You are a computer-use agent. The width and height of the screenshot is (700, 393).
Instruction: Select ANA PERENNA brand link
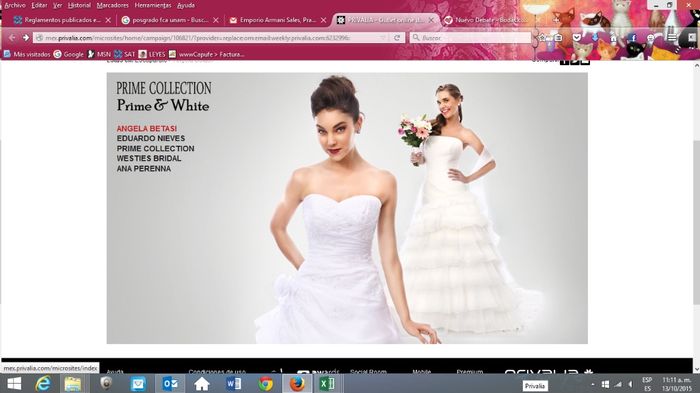pos(144,169)
